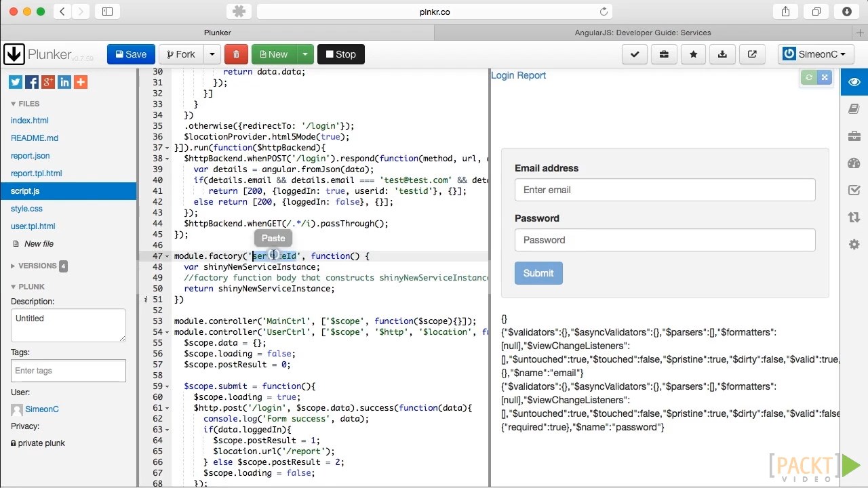Click the checkmark icon in toolbar
Viewport: 868px width, 488px height.
[x=635, y=54]
